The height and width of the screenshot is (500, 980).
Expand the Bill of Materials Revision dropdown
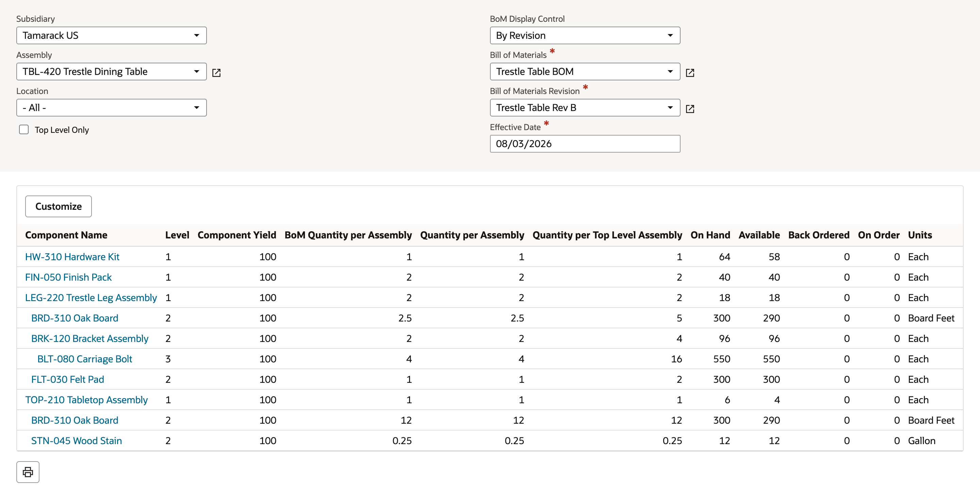click(585, 108)
